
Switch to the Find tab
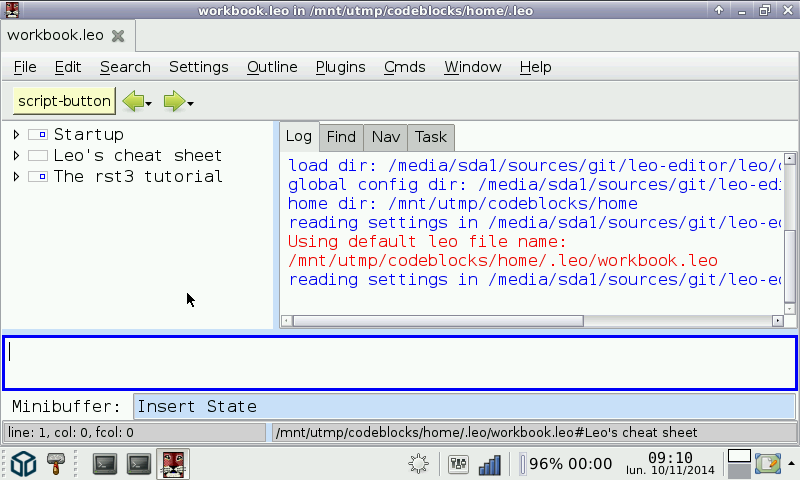click(x=341, y=137)
